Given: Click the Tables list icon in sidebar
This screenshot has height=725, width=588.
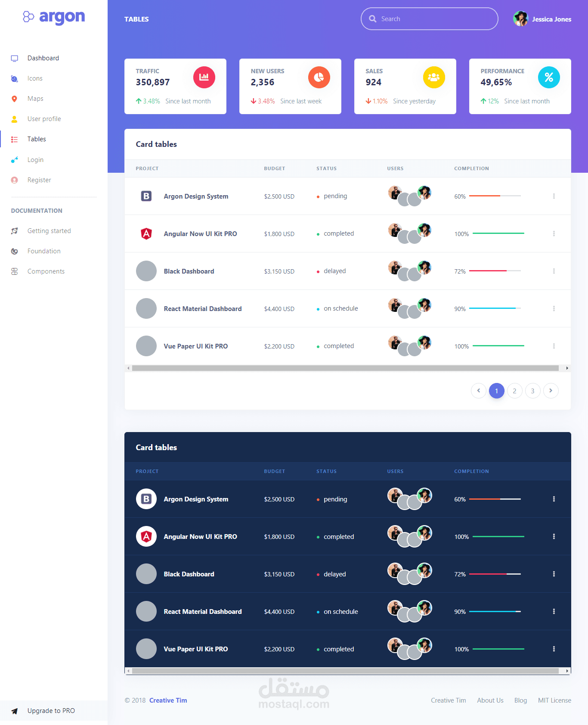Looking at the screenshot, I should click(x=15, y=139).
